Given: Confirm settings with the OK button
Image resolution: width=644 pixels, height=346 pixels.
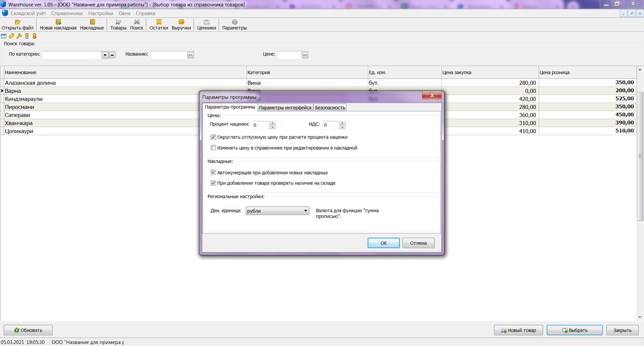Looking at the screenshot, I should click(x=383, y=243).
